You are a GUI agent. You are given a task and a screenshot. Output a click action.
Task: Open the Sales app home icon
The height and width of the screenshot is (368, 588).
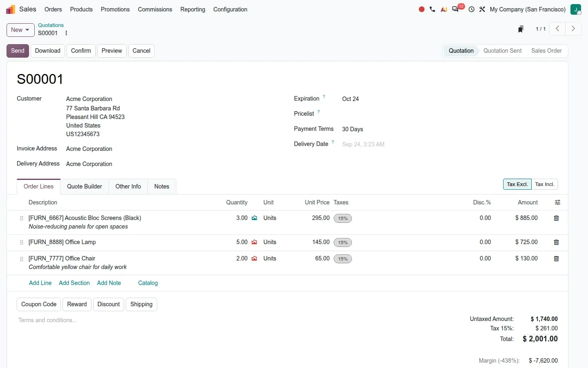(11, 9)
